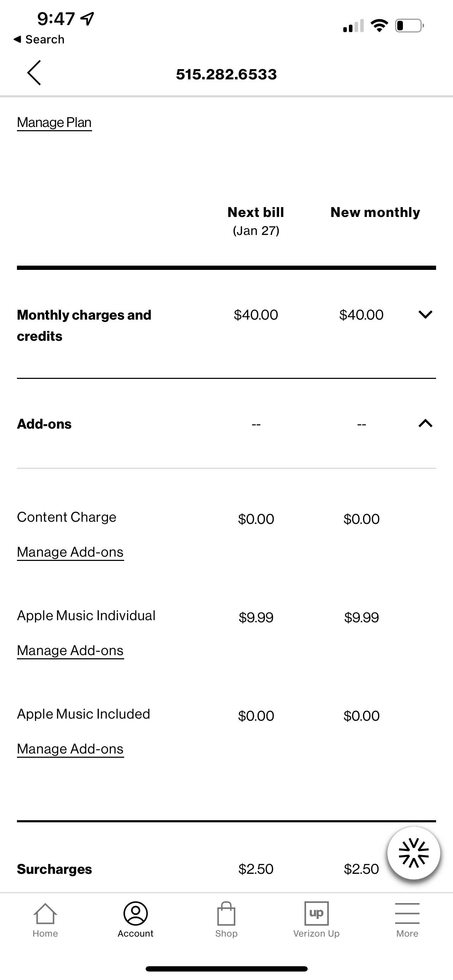Tap the phone number header 515.282.6533
Image resolution: width=453 pixels, height=980 pixels.
pyautogui.click(x=226, y=74)
